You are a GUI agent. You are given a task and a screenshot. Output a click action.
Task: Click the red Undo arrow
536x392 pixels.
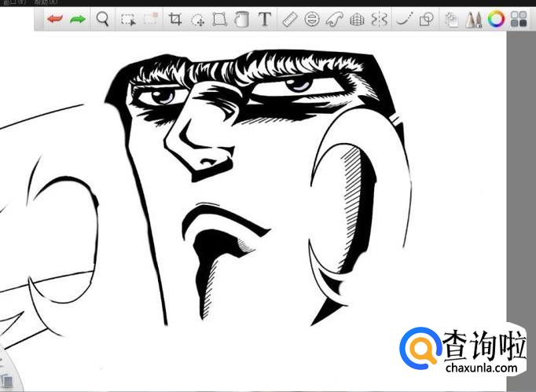(x=55, y=19)
